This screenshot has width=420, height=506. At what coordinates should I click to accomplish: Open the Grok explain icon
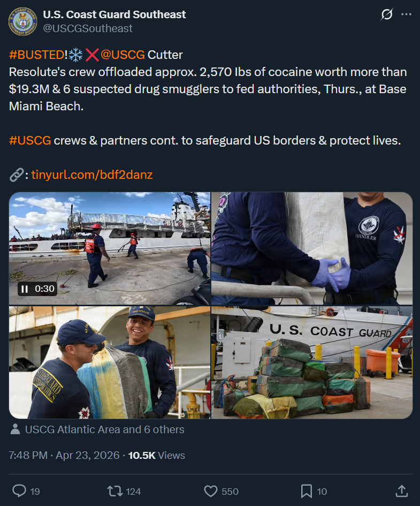[386, 14]
